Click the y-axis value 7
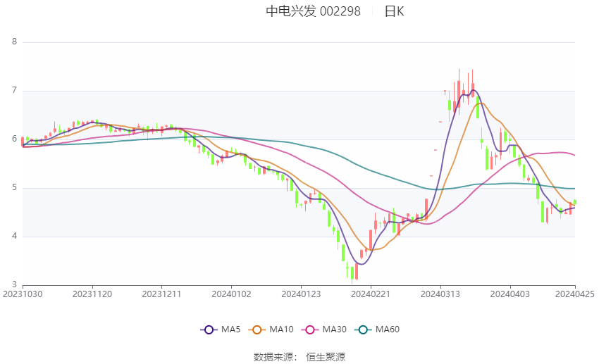Viewport: 599px width, 364px height. (15, 90)
